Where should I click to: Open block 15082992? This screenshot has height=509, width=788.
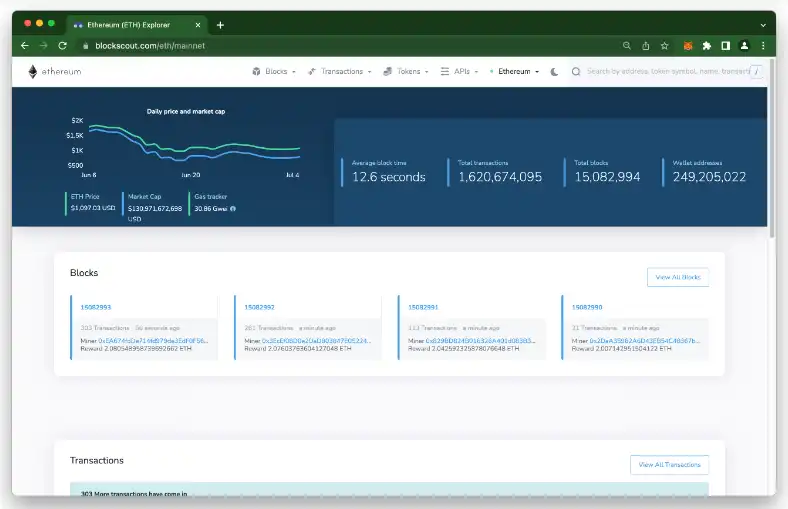[259, 307]
